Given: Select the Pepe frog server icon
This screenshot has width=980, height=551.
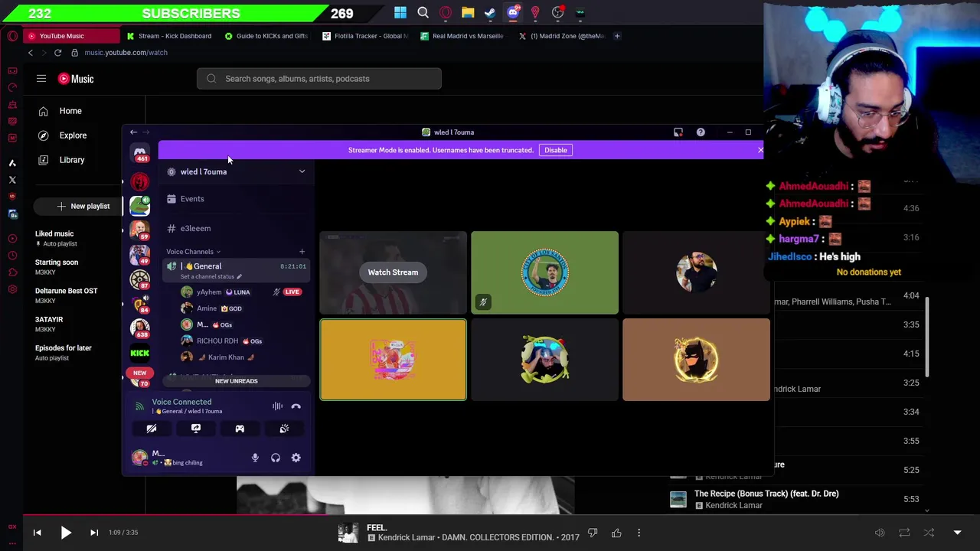Looking at the screenshot, I should tap(139, 206).
